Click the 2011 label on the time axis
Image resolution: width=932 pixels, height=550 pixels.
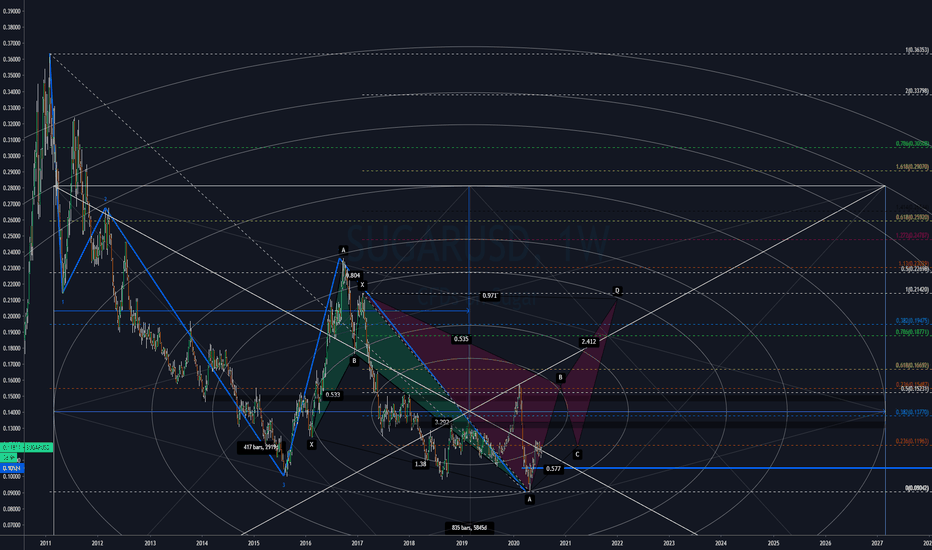pyautogui.click(x=46, y=543)
